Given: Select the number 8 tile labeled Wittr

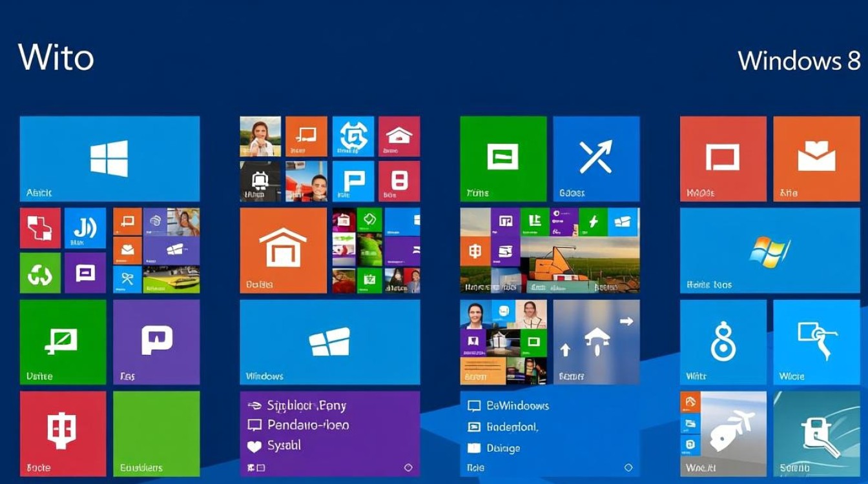Looking at the screenshot, I should coord(722,342).
